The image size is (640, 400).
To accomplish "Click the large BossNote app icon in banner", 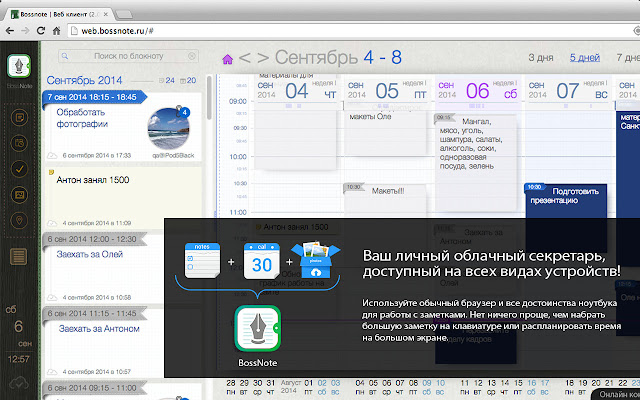I will pos(258,329).
